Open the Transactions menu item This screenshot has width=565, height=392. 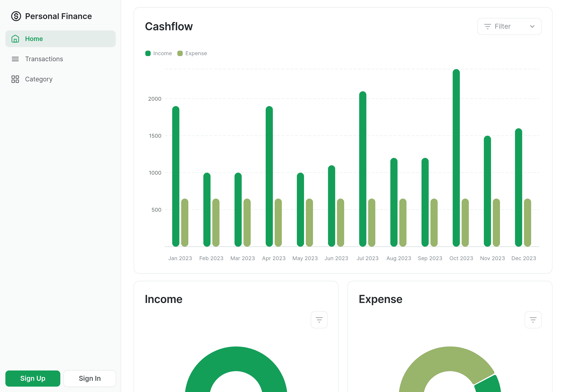point(60,59)
